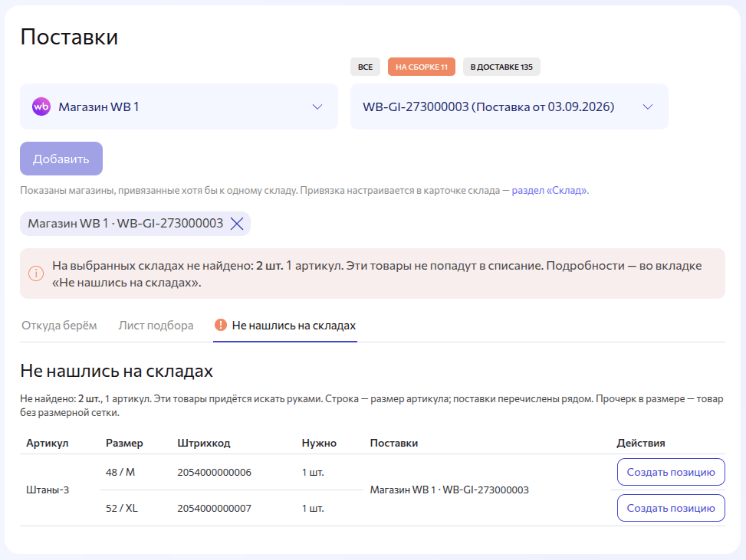Image resolution: width=746 pixels, height=560 pixels.
Task: Click the info icon in the warning banner
Action: point(36,273)
